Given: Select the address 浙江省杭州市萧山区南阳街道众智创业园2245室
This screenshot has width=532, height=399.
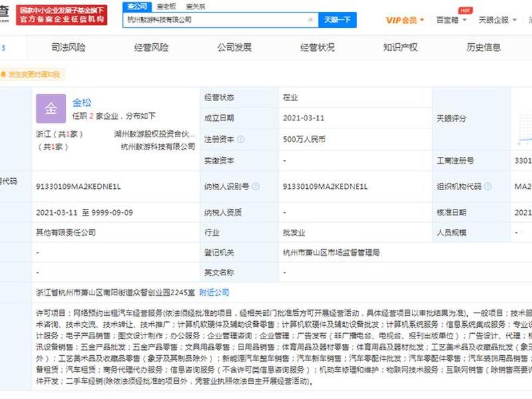Looking at the screenshot, I should 115,293.
